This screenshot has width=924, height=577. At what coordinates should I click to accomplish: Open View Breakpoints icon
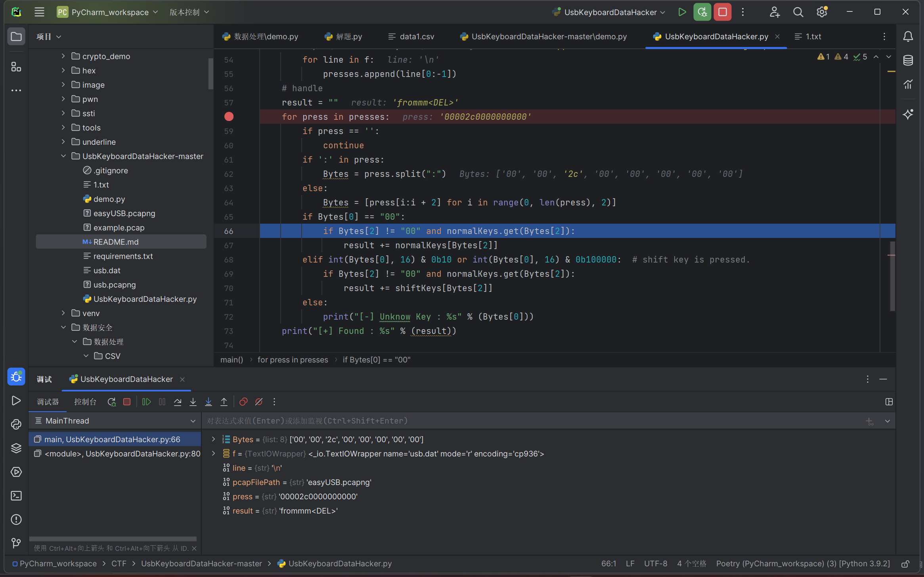243,402
